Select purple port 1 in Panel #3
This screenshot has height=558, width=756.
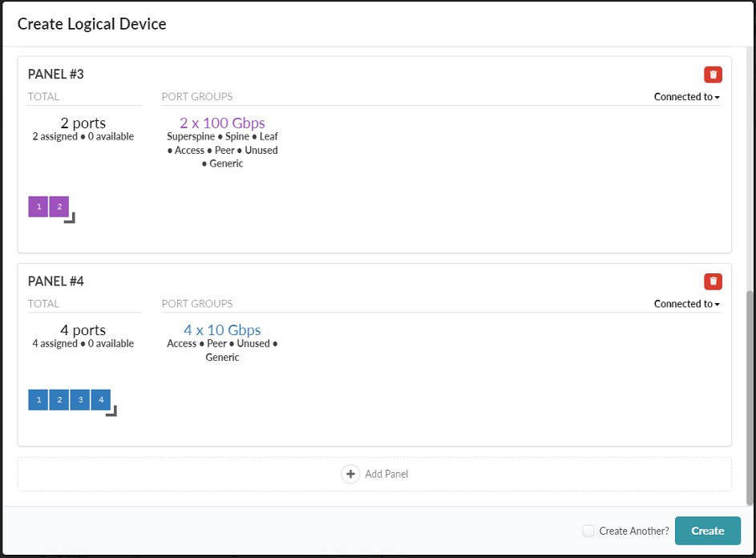(38, 207)
